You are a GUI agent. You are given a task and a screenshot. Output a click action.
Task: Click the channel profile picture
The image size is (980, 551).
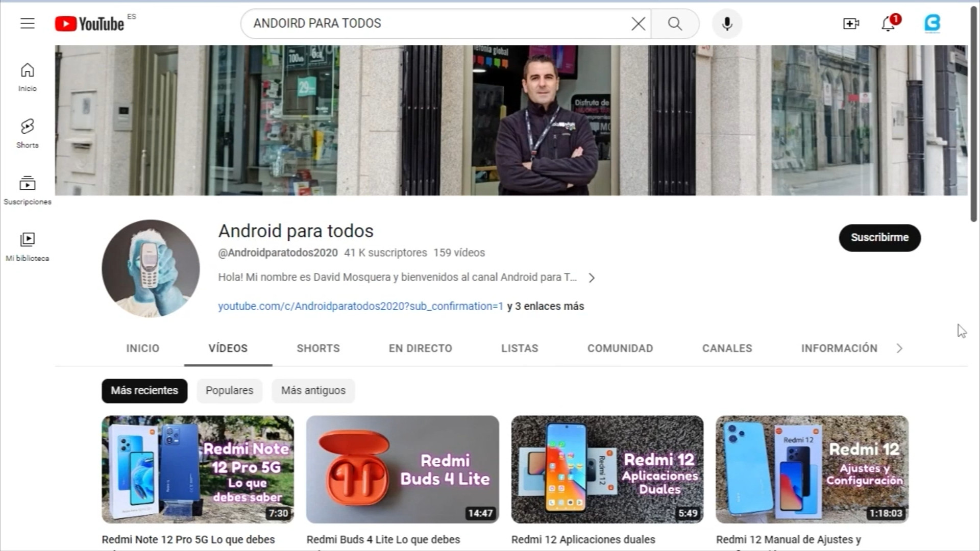coord(151,268)
